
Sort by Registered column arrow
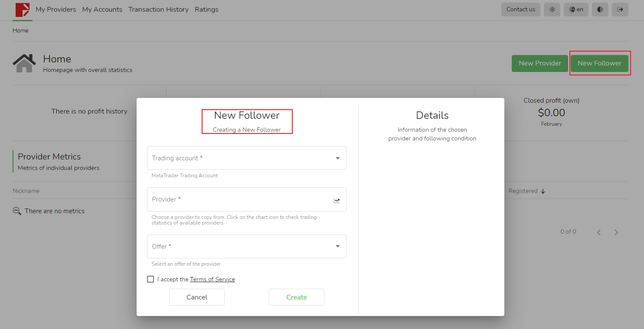click(x=543, y=191)
